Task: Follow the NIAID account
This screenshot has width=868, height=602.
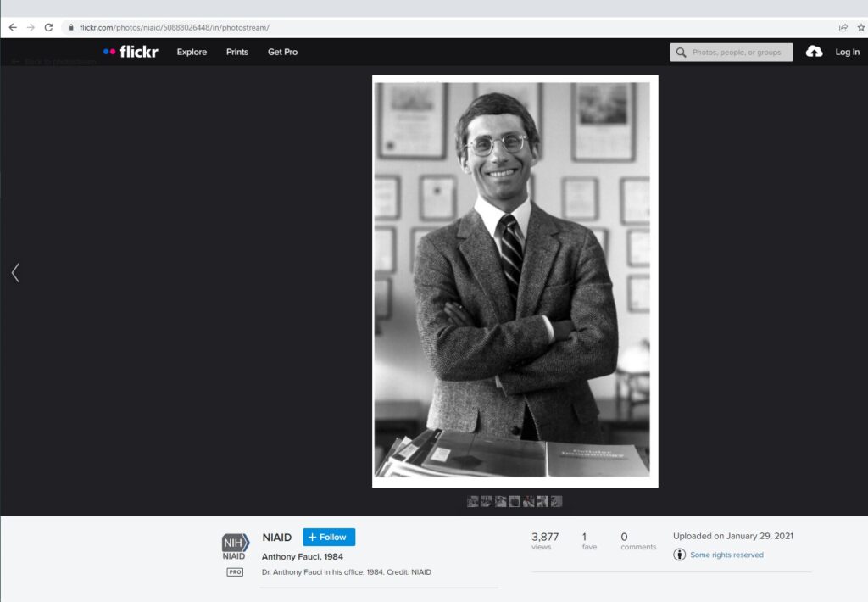Action: [x=328, y=537]
